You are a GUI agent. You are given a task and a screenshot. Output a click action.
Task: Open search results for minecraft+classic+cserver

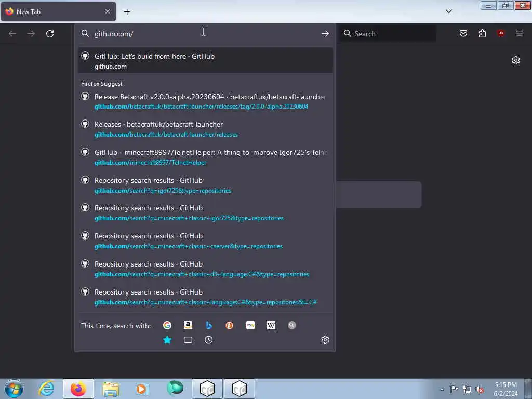(x=205, y=241)
